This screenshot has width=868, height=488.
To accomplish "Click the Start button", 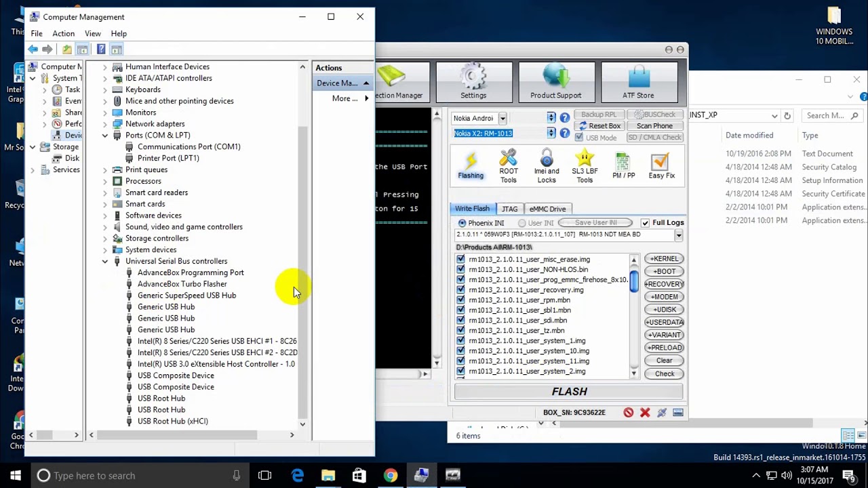I will coord(16,476).
